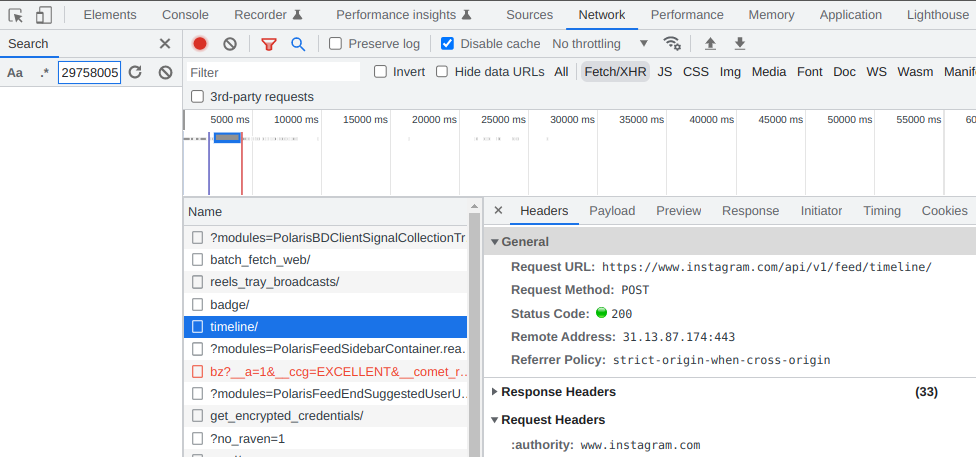The width and height of the screenshot is (976, 457).
Task: Toggle the red filter funnel icon
Action: coord(268,44)
